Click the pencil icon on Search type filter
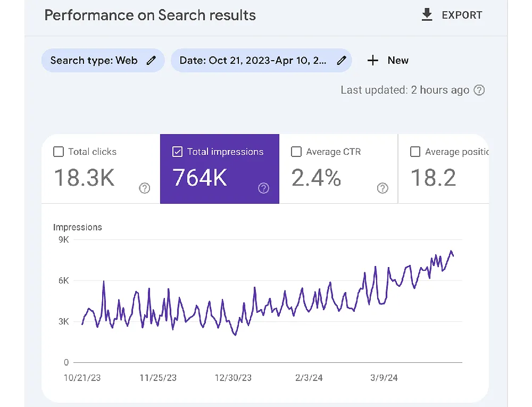532x407 pixels. [152, 61]
